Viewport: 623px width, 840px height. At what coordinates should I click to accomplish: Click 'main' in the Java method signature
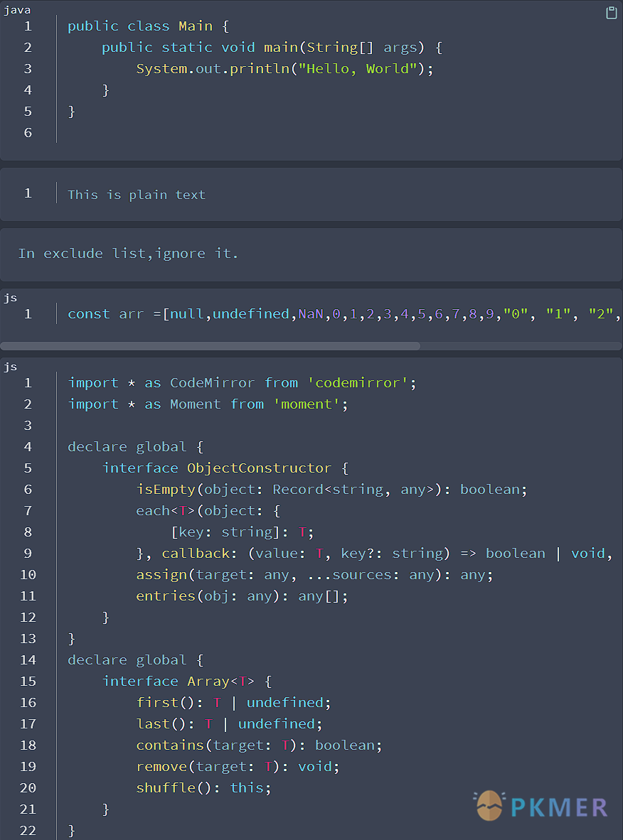click(x=281, y=48)
